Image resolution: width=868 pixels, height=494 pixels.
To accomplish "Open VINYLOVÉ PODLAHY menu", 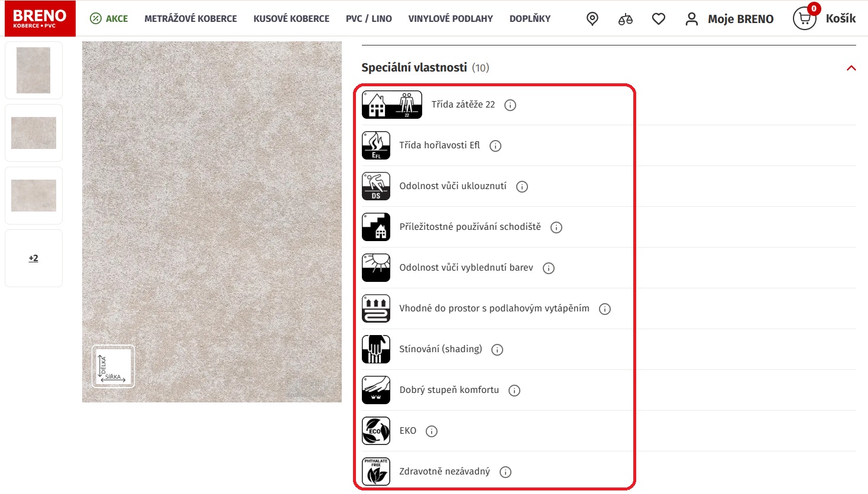I will pos(451,19).
